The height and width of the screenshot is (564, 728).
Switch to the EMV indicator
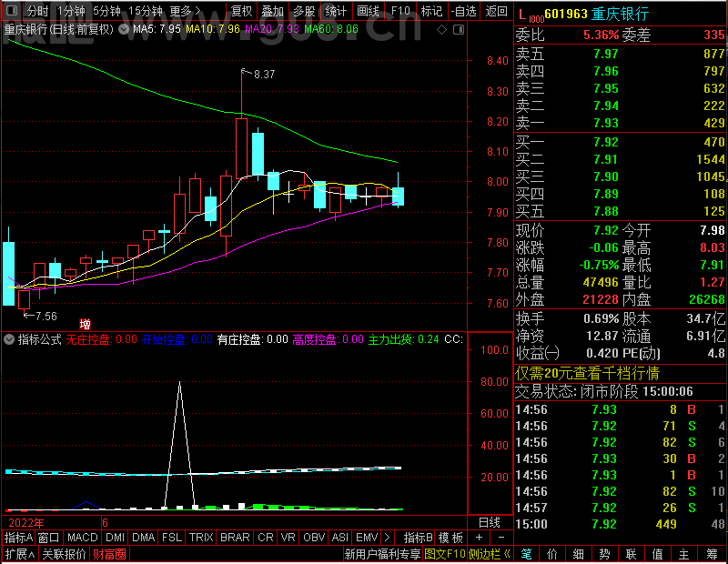(367, 538)
